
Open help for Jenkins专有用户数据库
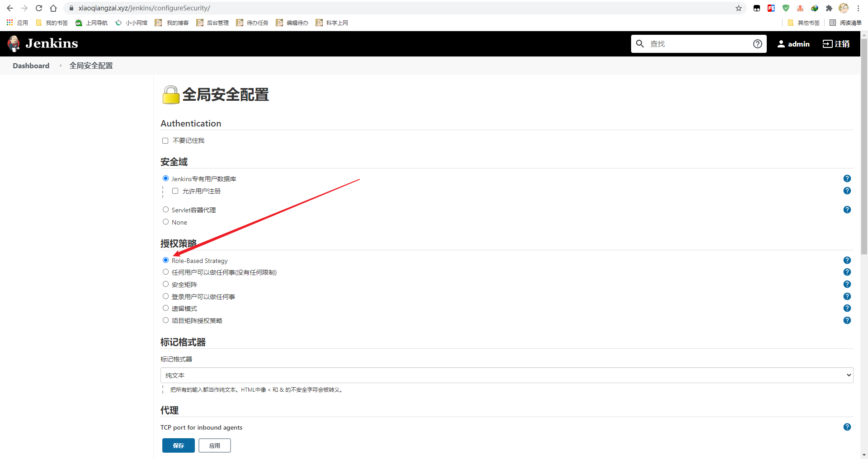coord(847,178)
